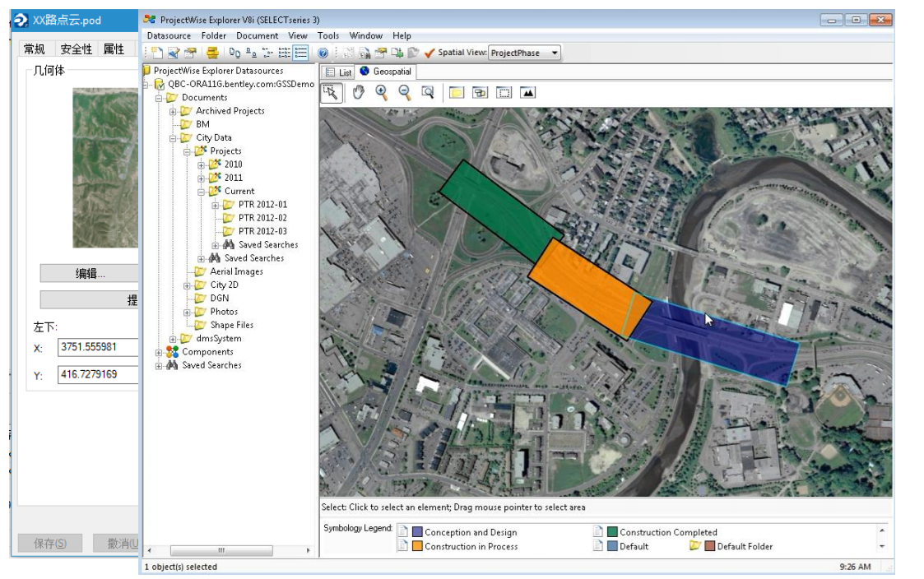
Task: Click the Zoom Window tool
Action: click(428, 92)
